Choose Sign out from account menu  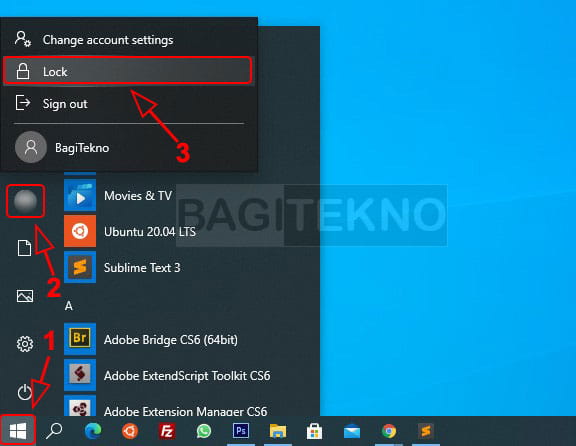(x=129, y=104)
